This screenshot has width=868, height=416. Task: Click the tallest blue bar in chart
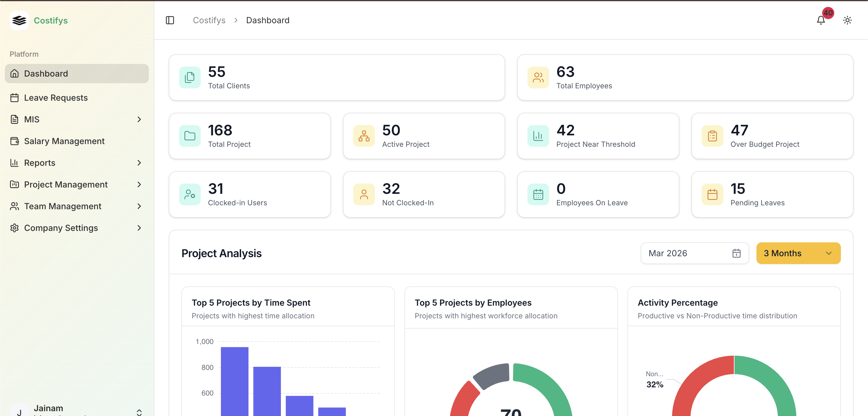234,381
